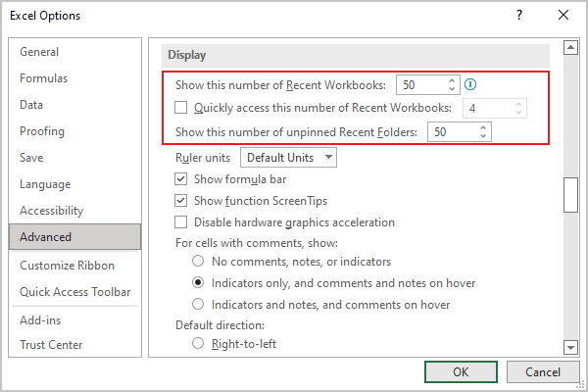Click the 'For cells with comments, show:' label
This screenshot has width=588, height=392.
(257, 243)
